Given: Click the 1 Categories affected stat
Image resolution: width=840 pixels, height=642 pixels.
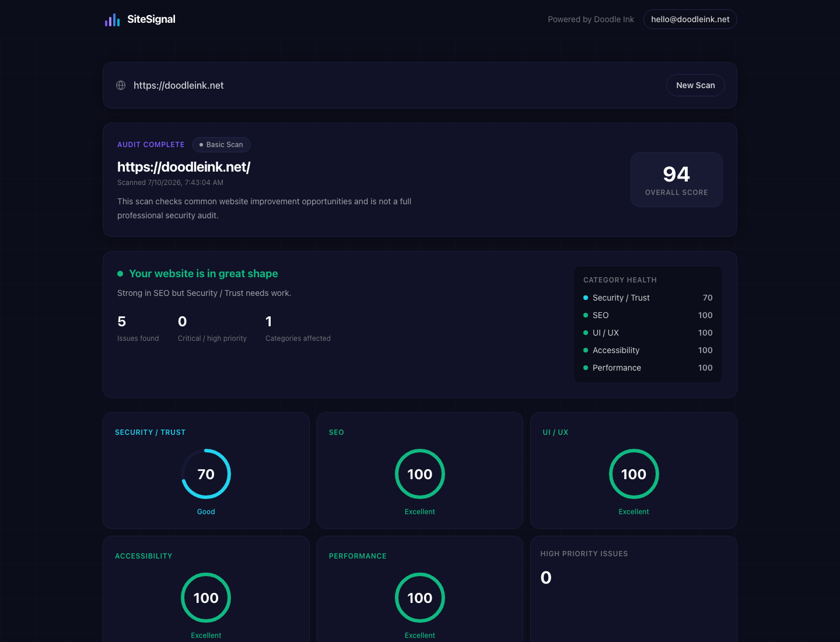Looking at the screenshot, I should 298,329.
